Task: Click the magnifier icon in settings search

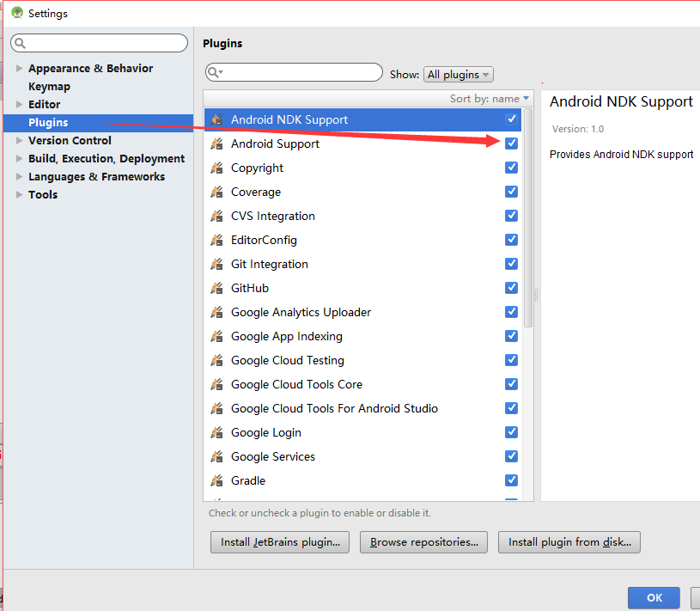Action: pyautogui.click(x=20, y=43)
